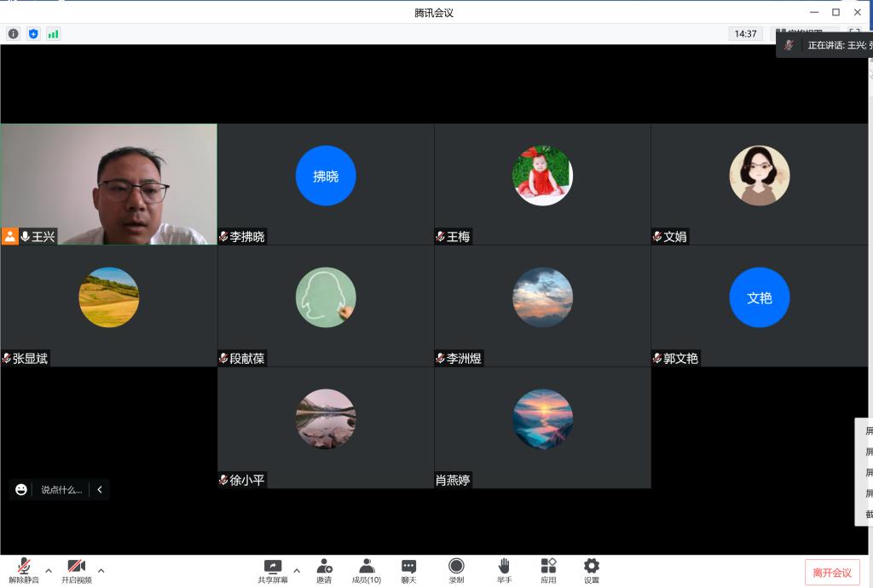Select Wang Xing's video tile
The image size is (873, 588).
point(109,183)
